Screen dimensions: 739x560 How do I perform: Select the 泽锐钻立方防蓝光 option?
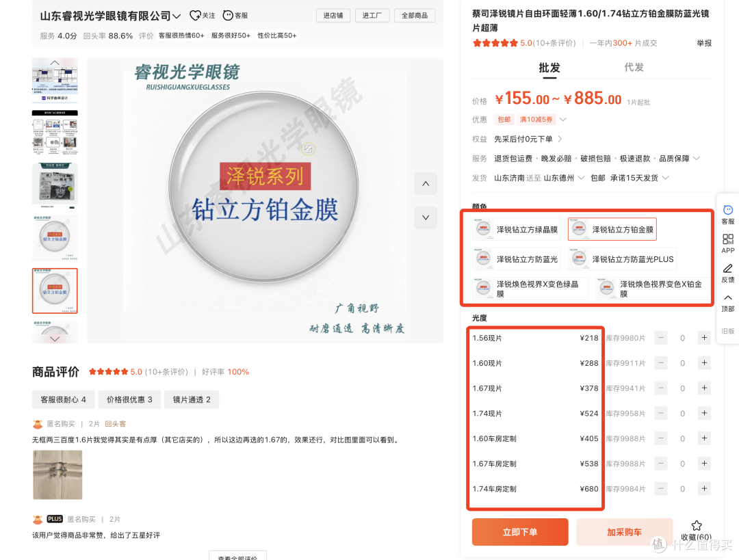click(517, 259)
